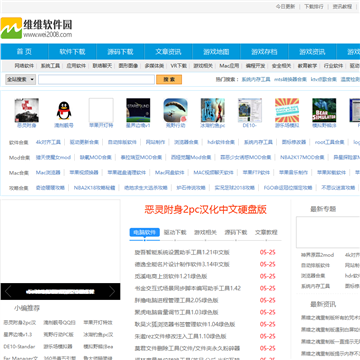Open the DE10- software screenshot icon
The width and height of the screenshot is (360, 360).
pos(250,110)
